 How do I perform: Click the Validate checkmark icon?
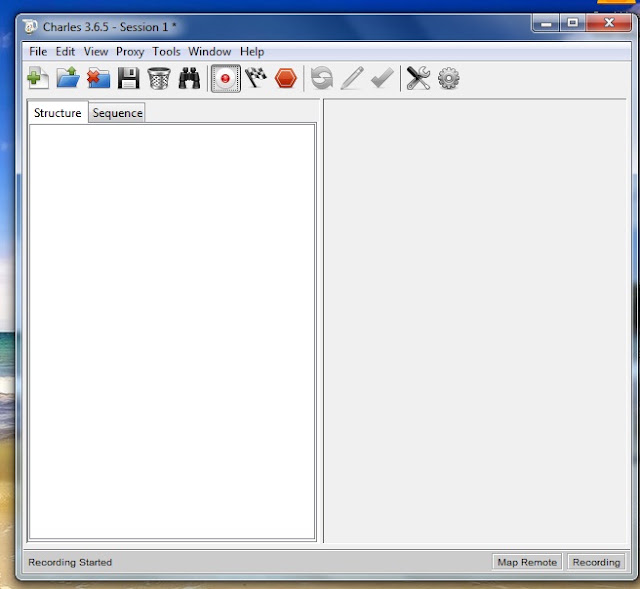click(x=382, y=78)
